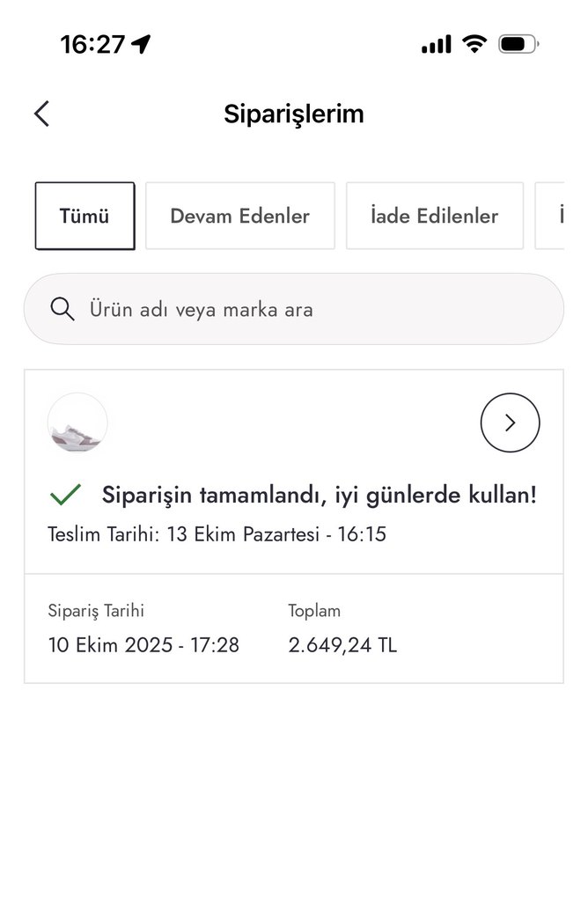Tap the Sipariş Tarihi label

[x=96, y=611]
